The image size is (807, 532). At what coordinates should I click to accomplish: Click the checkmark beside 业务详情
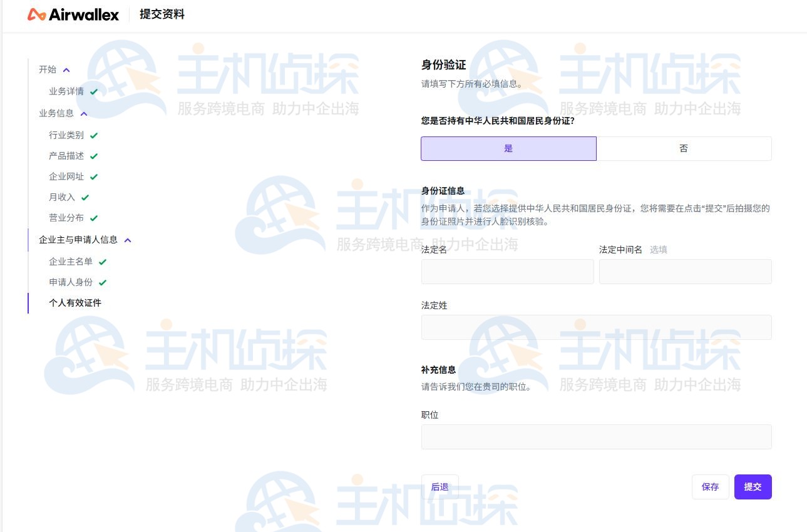click(x=94, y=91)
